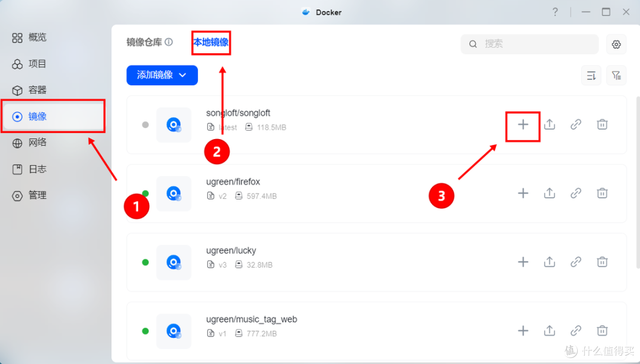Select the ugreen/firefox image name
Viewport: 640px width, 364px height.
click(x=233, y=182)
